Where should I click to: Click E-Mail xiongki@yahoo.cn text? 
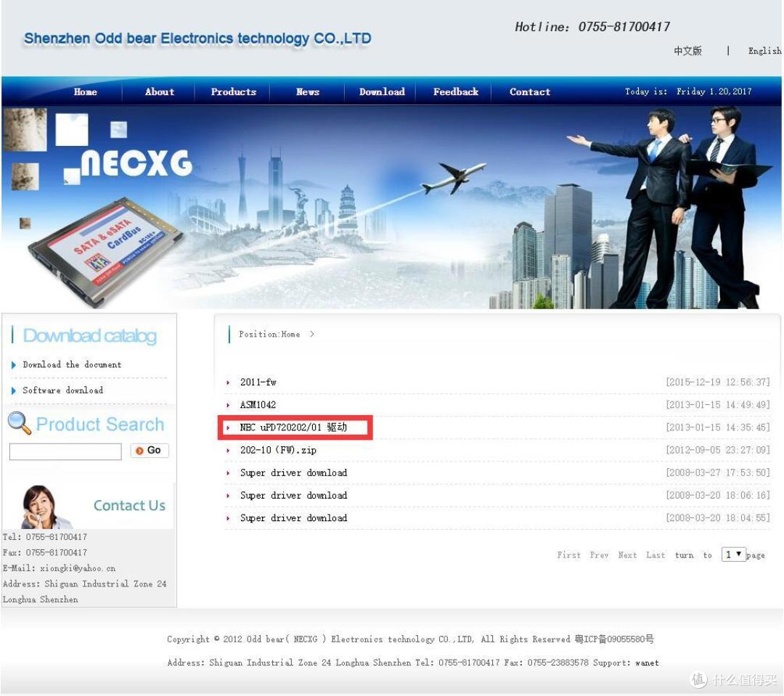pos(59,568)
